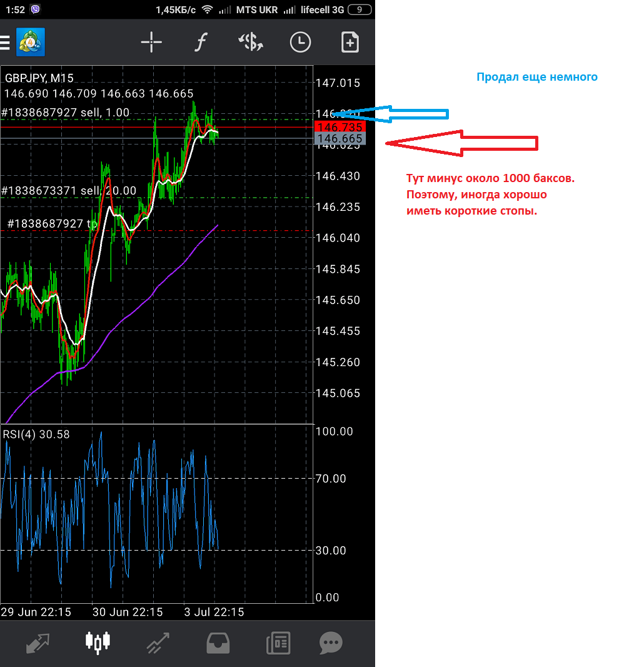Open the indicators (f) list
644x667 pixels.
(201, 42)
